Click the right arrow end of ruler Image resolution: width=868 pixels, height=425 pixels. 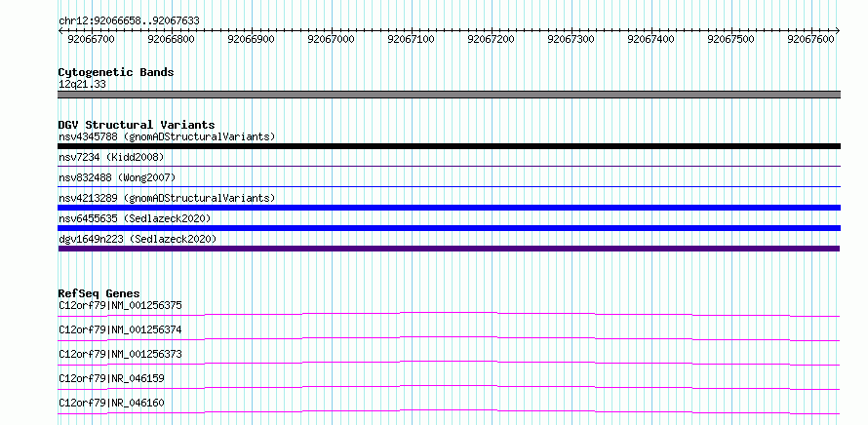click(x=837, y=31)
